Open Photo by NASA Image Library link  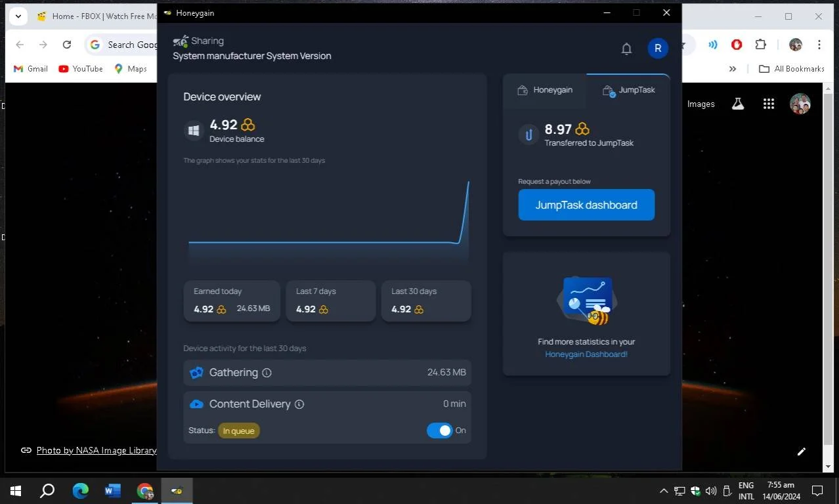click(x=97, y=450)
